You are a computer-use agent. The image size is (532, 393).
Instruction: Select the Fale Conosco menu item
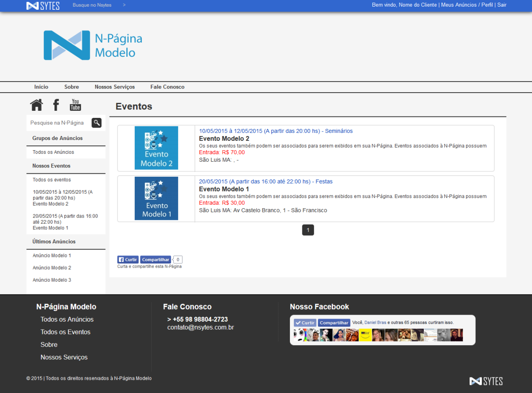[x=167, y=87]
